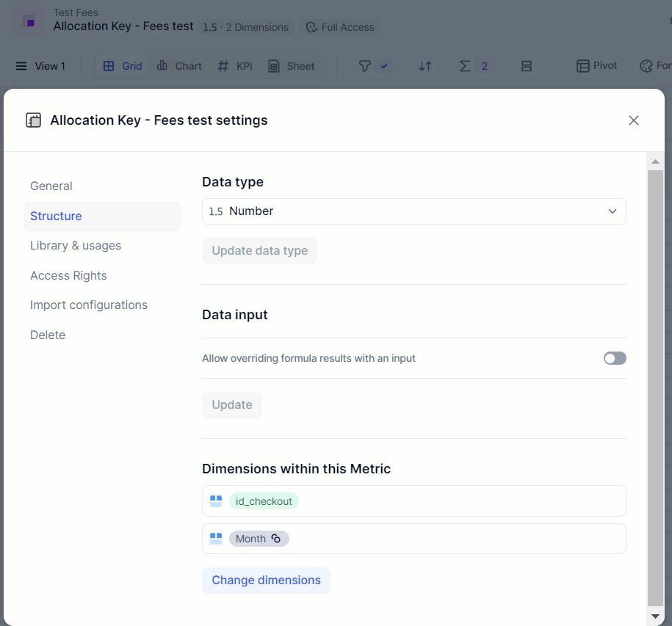Click the Full Access badge

pos(341,27)
